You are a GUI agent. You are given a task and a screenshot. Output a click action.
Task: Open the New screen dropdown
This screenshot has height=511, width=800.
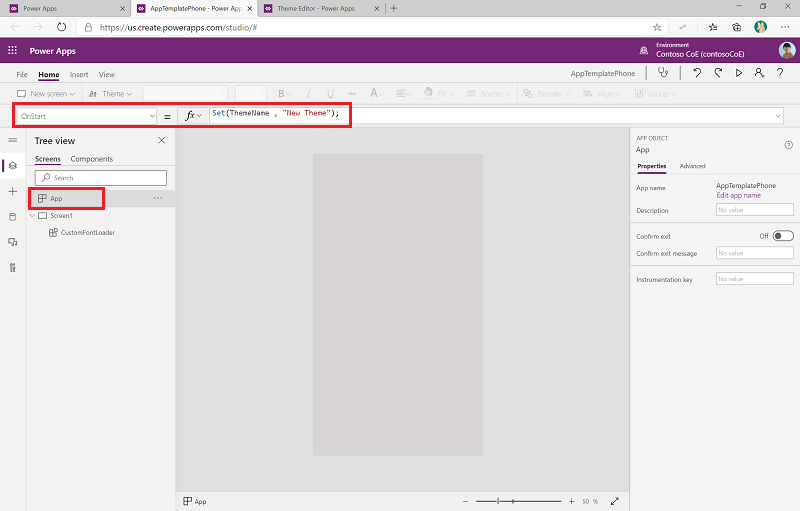click(x=46, y=94)
